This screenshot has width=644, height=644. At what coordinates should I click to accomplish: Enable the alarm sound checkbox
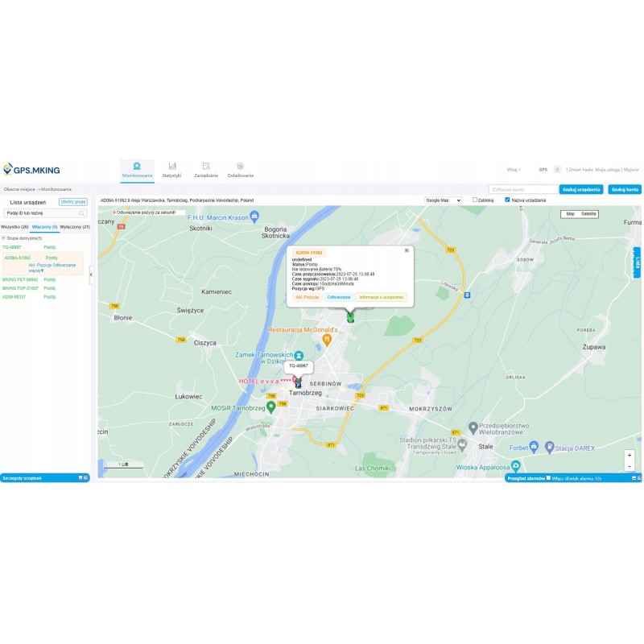[x=549, y=478]
